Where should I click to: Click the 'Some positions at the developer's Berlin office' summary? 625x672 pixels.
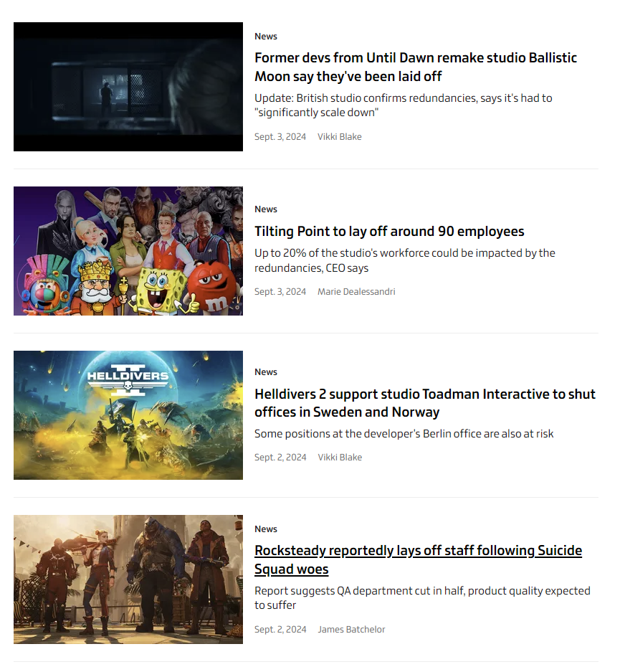pyautogui.click(x=404, y=434)
